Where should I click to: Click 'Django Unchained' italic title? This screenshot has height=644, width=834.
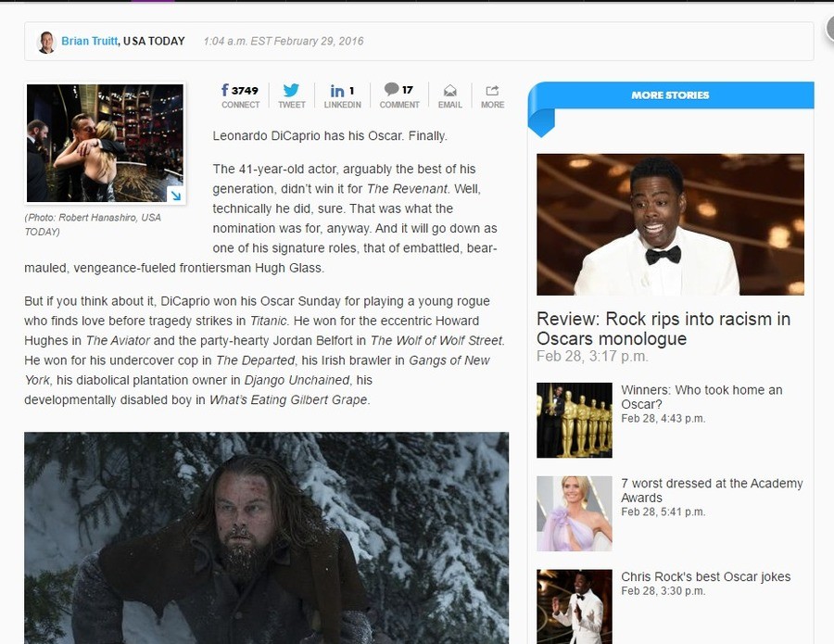(x=297, y=380)
